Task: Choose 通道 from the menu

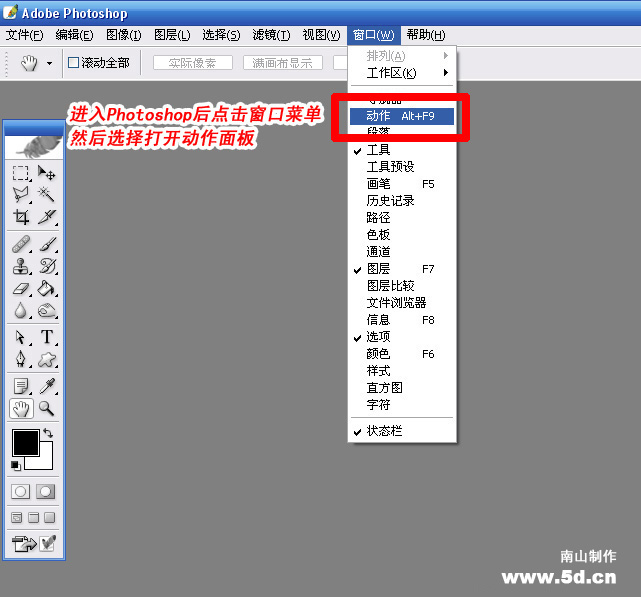Action: pos(402,252)
